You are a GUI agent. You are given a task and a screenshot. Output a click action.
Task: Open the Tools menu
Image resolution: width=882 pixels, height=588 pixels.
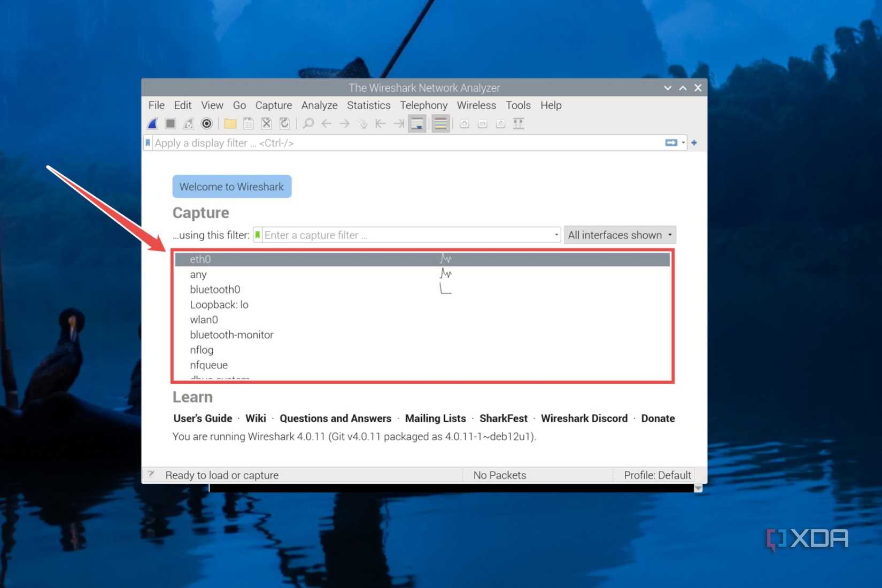[x=519, y=105]
